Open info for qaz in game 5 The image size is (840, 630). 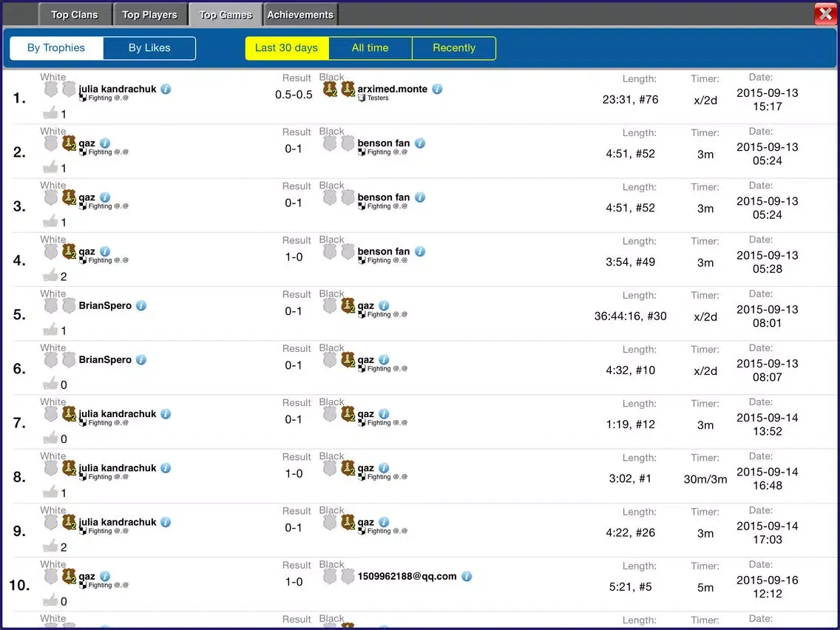click(384, 305)
